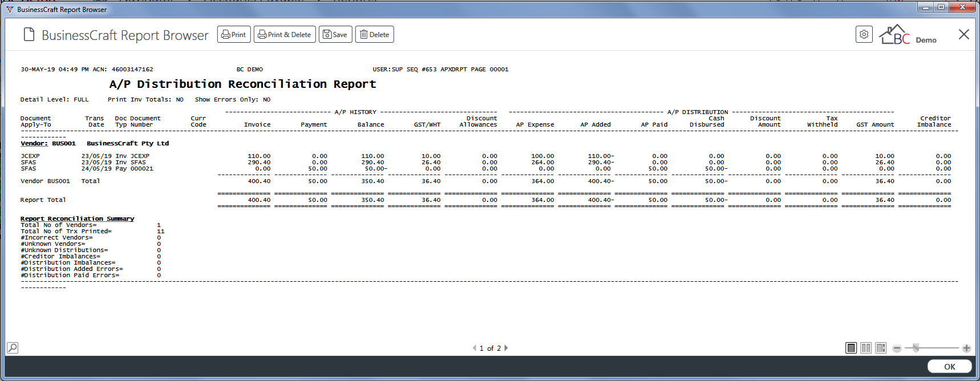Click the 'Detail Level: FULL' label
The image size is (980, 381).
pyautogui.click(x=55, y=99)
